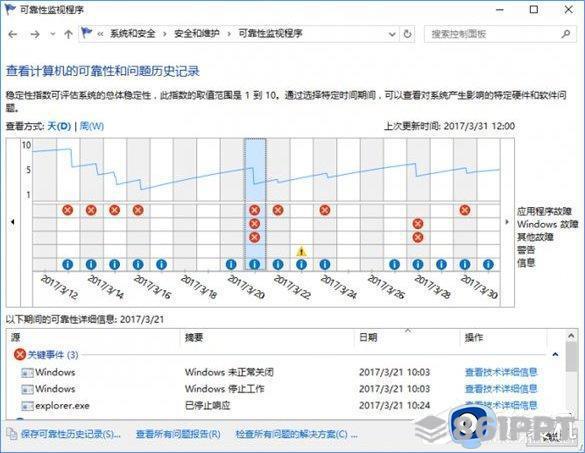Go back with the left arrow button
The image size is (585, 453).
click(13, 34)
